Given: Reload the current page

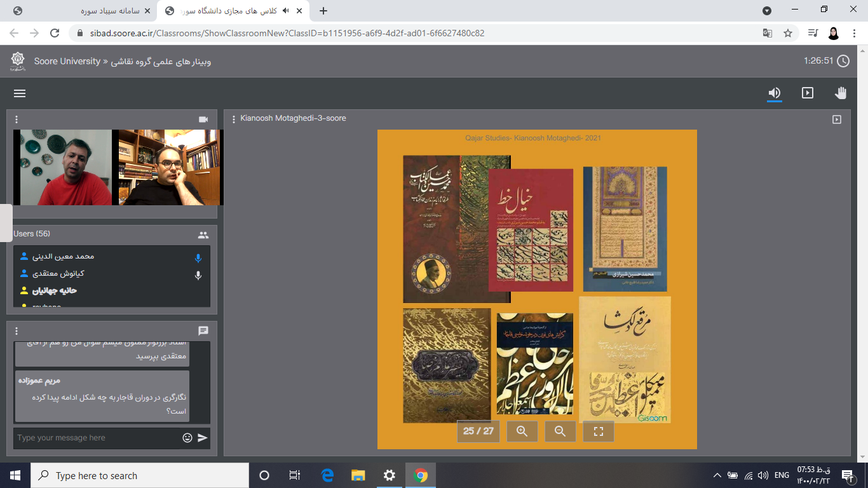Looking at the screenshot, I should click(x=55, y=33).
